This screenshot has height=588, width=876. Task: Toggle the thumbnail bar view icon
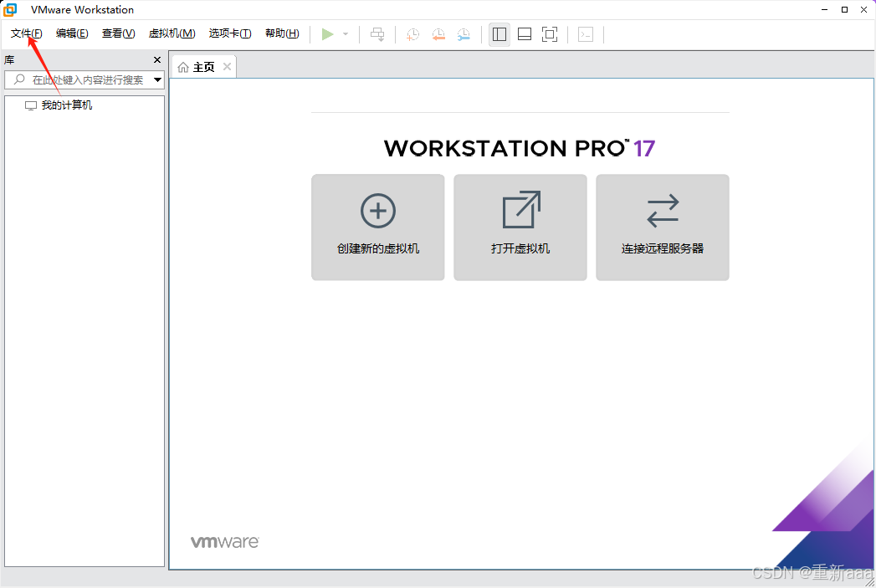tap(525, 34)
